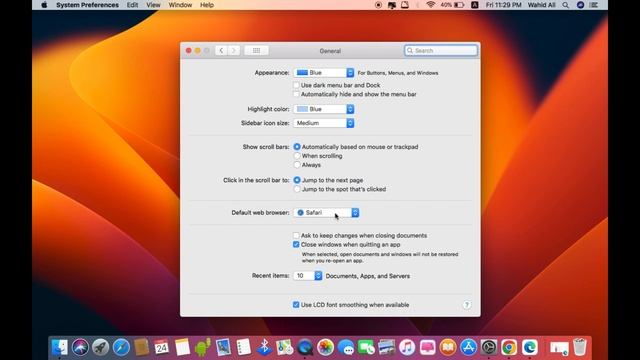Open Notification Center icon in menu bar
The width and height of the screenshot is (640, 360).
[x=594, y=5]
